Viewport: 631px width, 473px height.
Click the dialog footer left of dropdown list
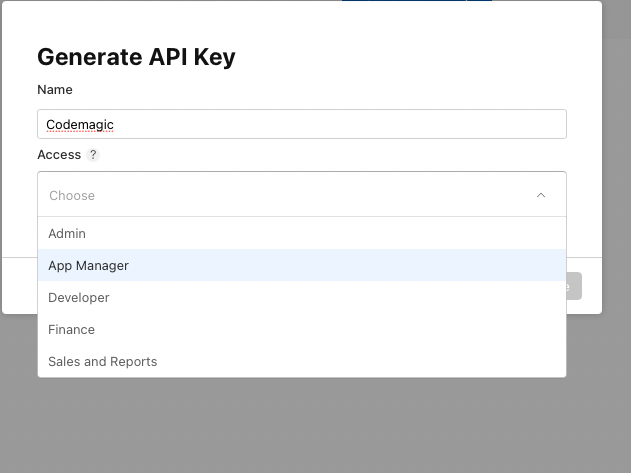pos(20,285)
